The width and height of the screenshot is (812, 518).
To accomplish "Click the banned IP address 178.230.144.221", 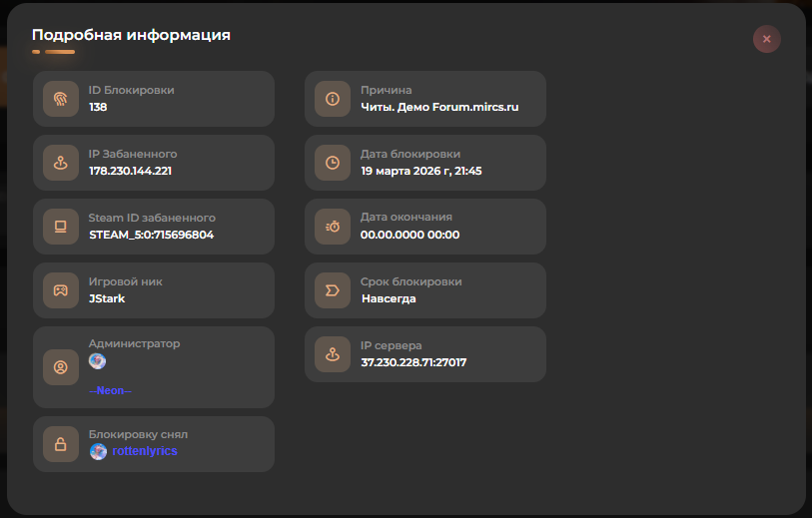I will pos(130,171).
